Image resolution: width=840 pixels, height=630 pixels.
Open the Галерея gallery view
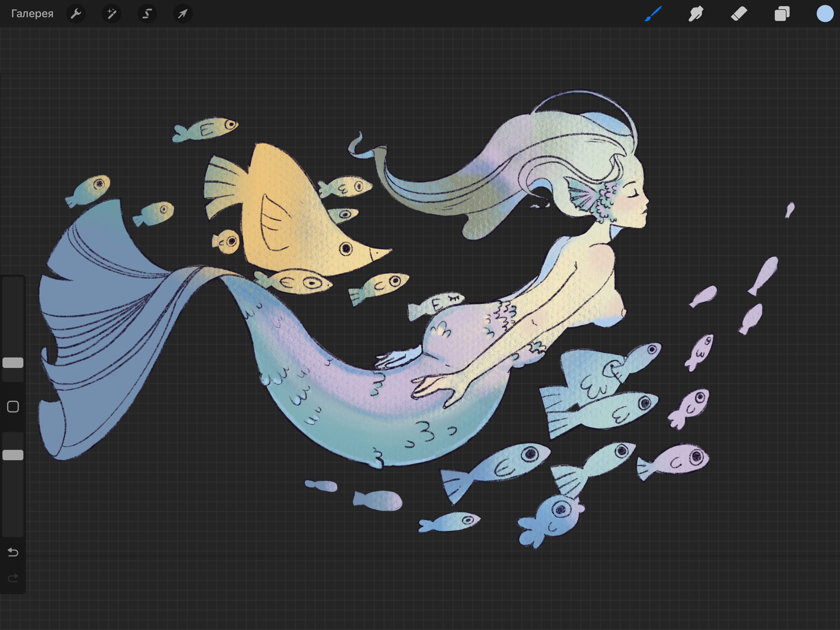click(32, 14)
